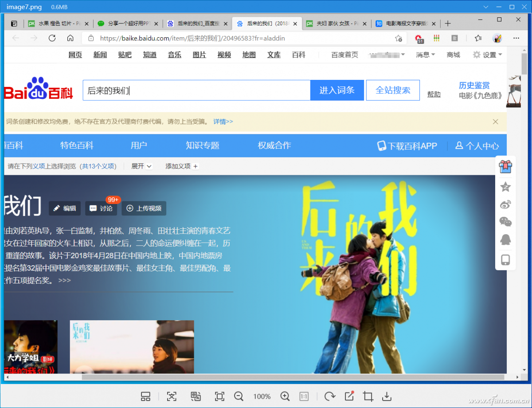Open the 设置 dropdown in Baidu top bar

(x=487, y=55)
